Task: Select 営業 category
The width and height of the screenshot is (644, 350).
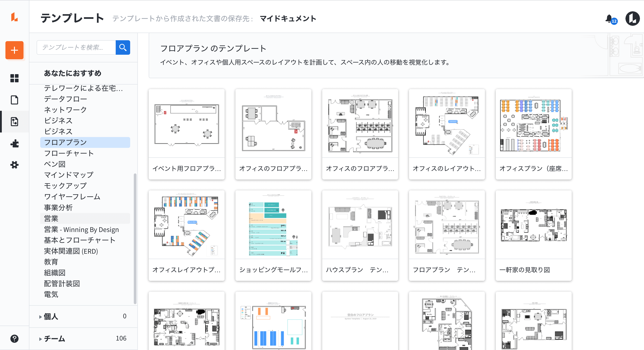Action: (85, 218)
